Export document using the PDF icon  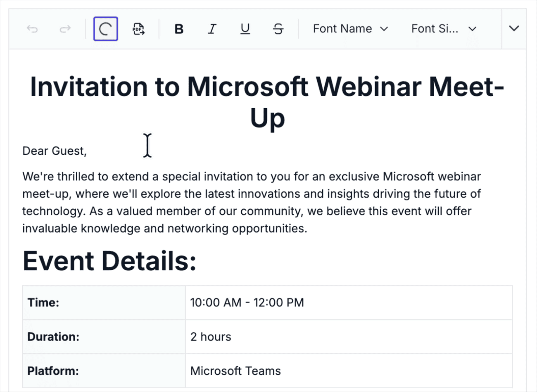[138, 29]
